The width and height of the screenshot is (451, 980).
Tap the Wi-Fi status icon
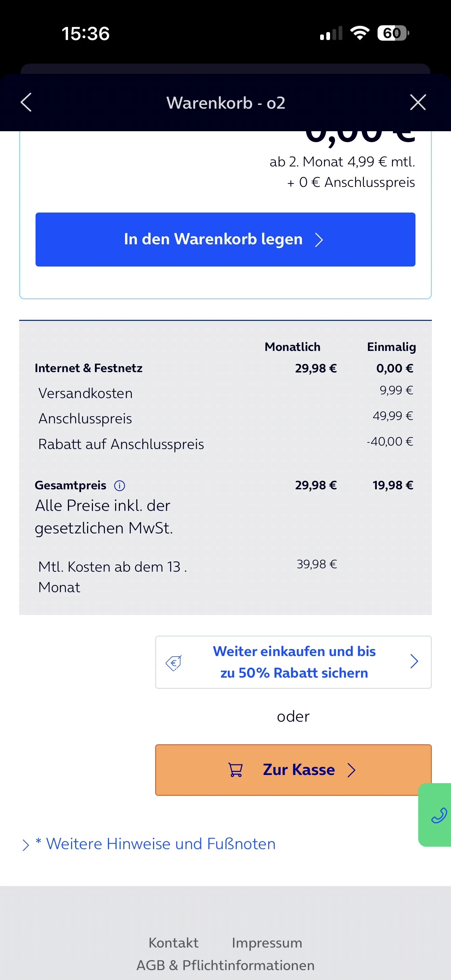pyautogui.click(x=359, y=33)
